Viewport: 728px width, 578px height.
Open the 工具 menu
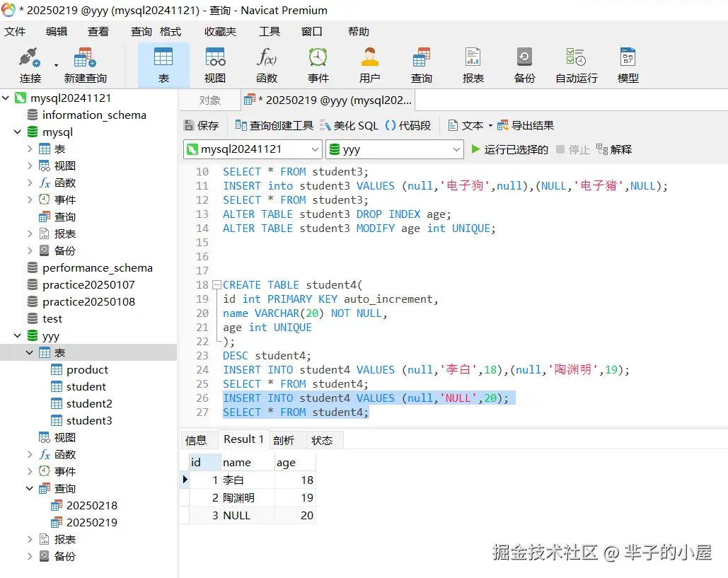pos(270,32)
